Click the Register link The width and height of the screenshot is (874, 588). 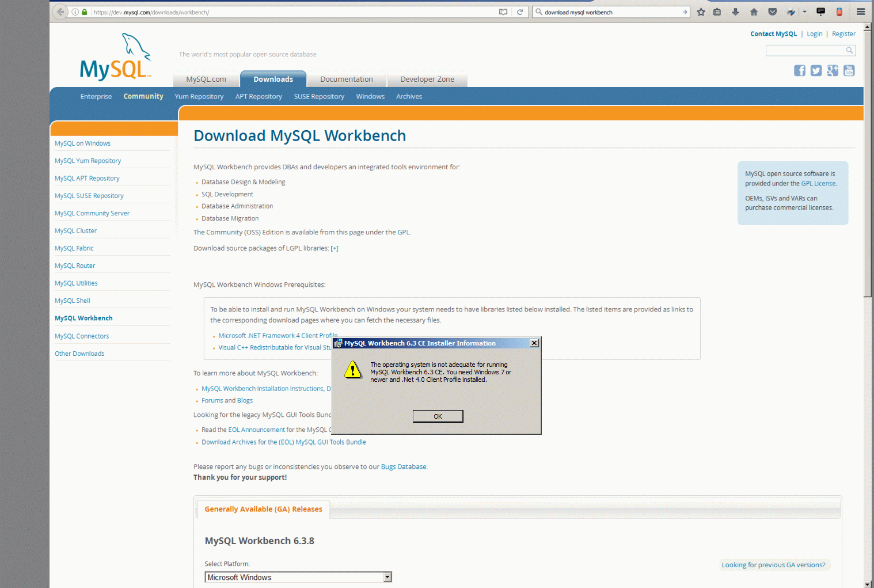point(843,34)
